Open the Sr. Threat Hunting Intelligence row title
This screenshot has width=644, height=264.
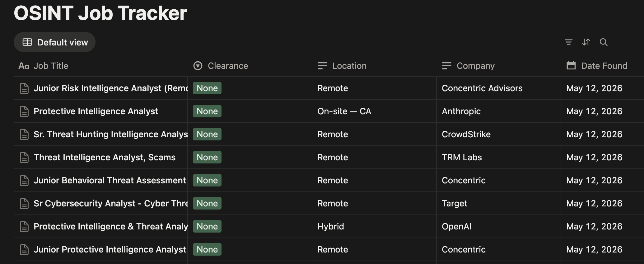coord(111,134)
